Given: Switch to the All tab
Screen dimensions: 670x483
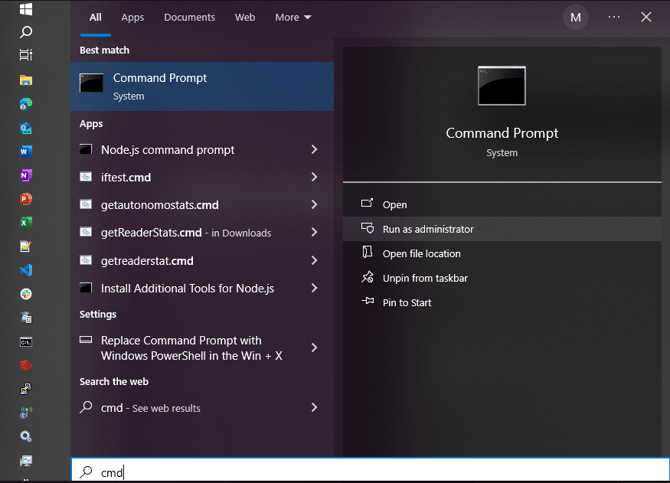Looking at the screenshot, I should (x=95, y=18).
